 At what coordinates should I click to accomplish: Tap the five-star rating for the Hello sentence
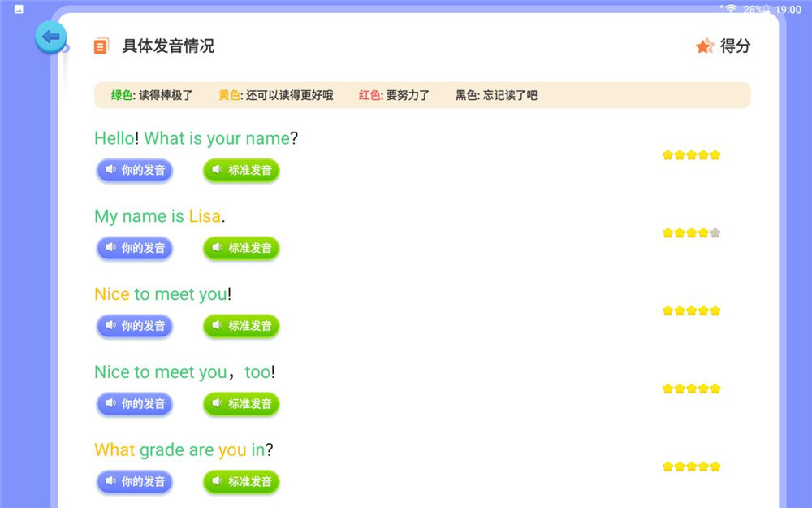click(x=691, y=155)
